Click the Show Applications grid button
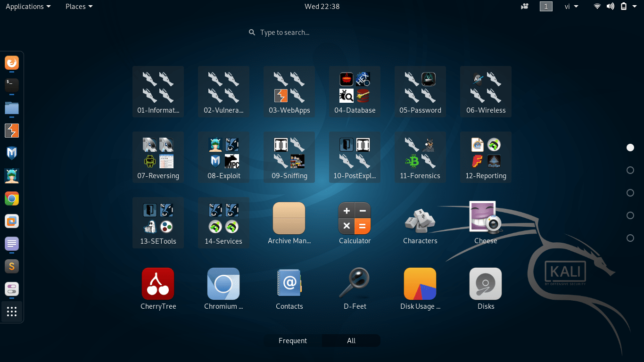 pos(12,312)
